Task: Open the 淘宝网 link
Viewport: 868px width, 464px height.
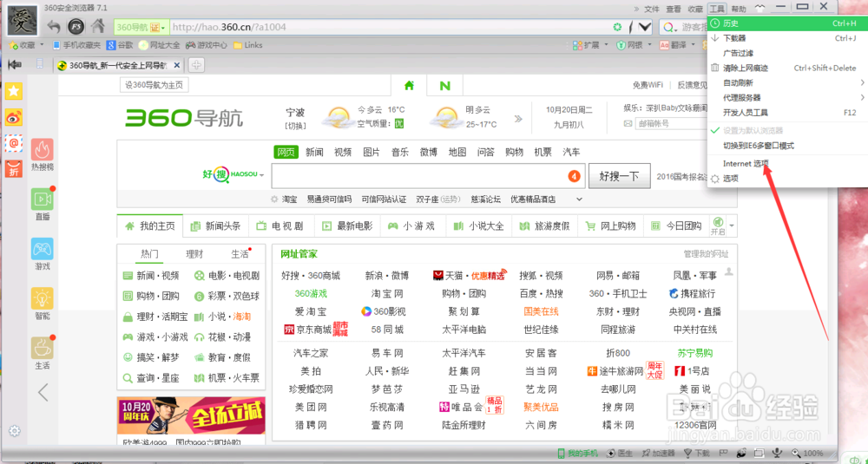Action: point(387,293)
